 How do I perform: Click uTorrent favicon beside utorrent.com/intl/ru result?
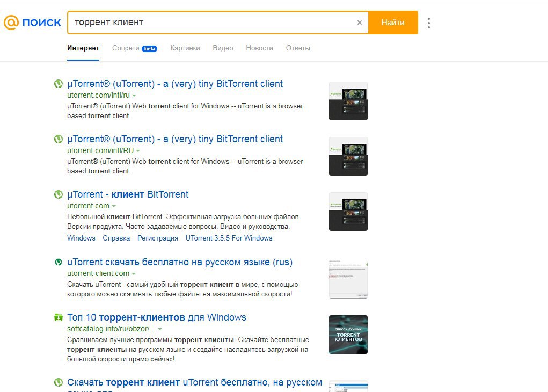click(59, 84)
